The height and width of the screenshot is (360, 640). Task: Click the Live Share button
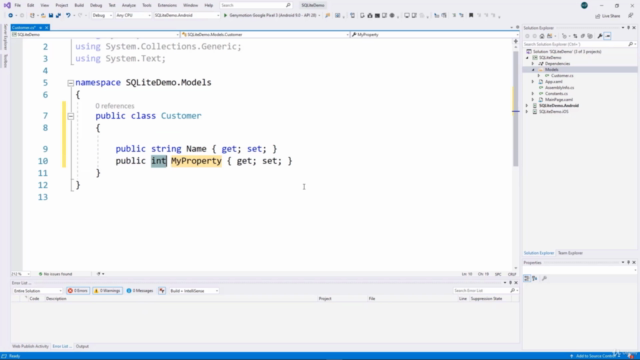point(608,16)
